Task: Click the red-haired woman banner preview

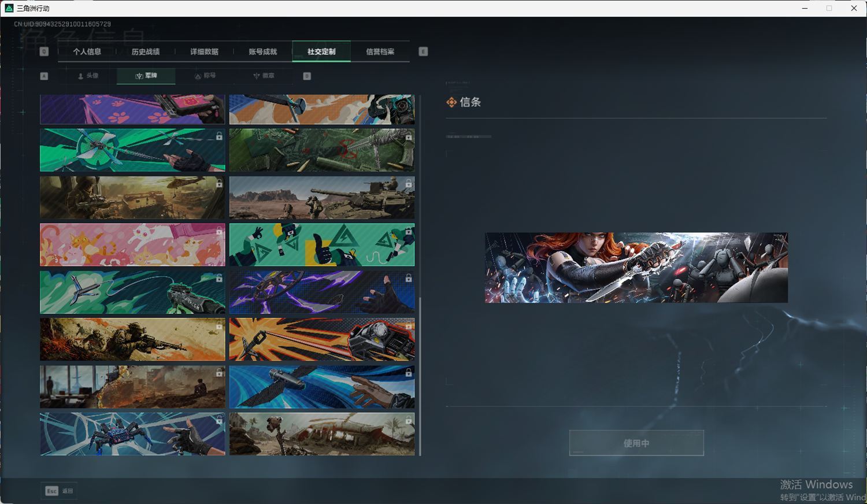Action: point(636,268)
